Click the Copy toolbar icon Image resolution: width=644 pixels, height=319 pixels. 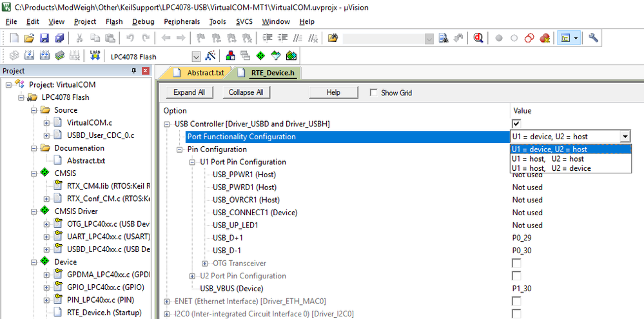point(95,38)
